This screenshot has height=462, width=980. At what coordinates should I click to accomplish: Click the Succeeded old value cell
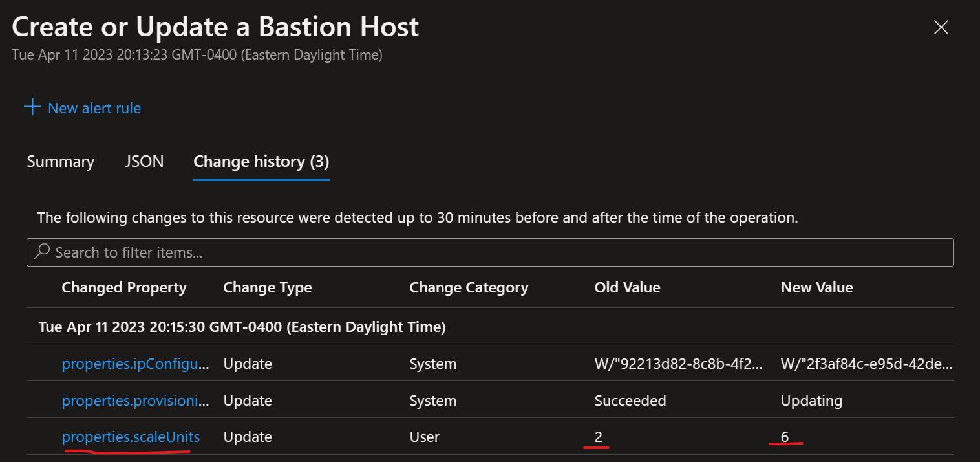click(630, 401)
